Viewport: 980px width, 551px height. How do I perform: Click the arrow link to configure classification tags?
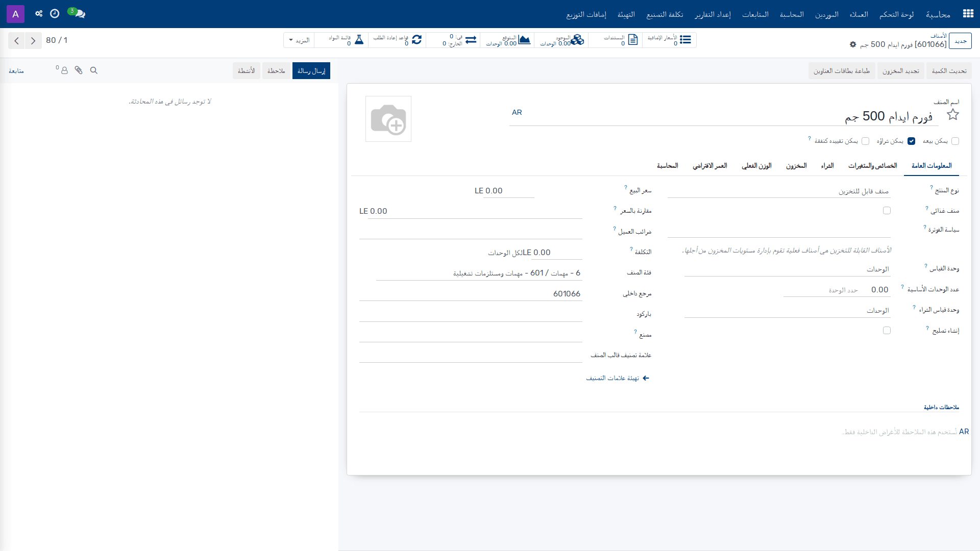point(618,378)
